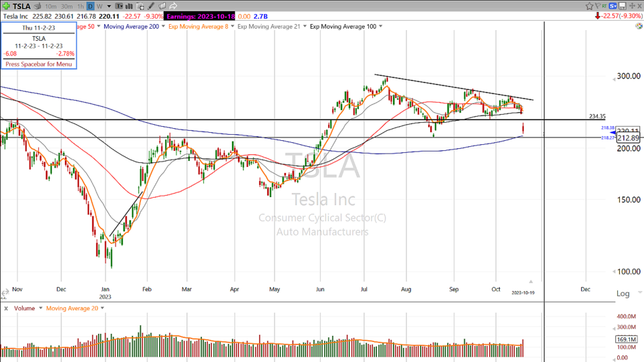Open the Volume indicator dropdown arrow
This screenshot has height=362, width=644.
coord(41,308)
